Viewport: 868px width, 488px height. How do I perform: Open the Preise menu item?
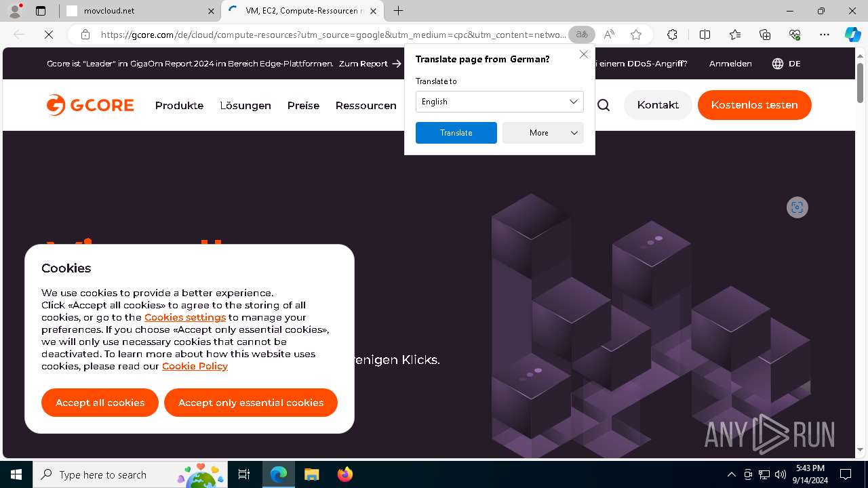(303, 105)
